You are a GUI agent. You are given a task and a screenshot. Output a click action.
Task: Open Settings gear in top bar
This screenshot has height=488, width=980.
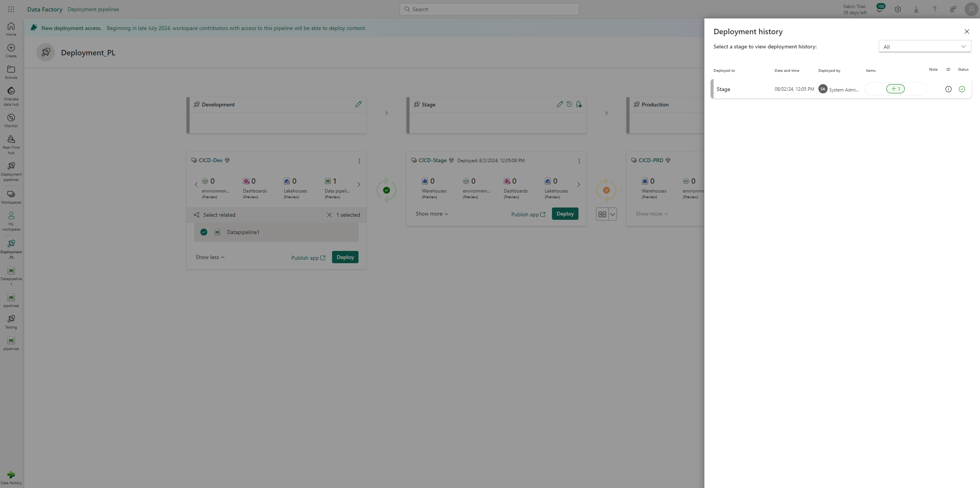click(898, 9)
